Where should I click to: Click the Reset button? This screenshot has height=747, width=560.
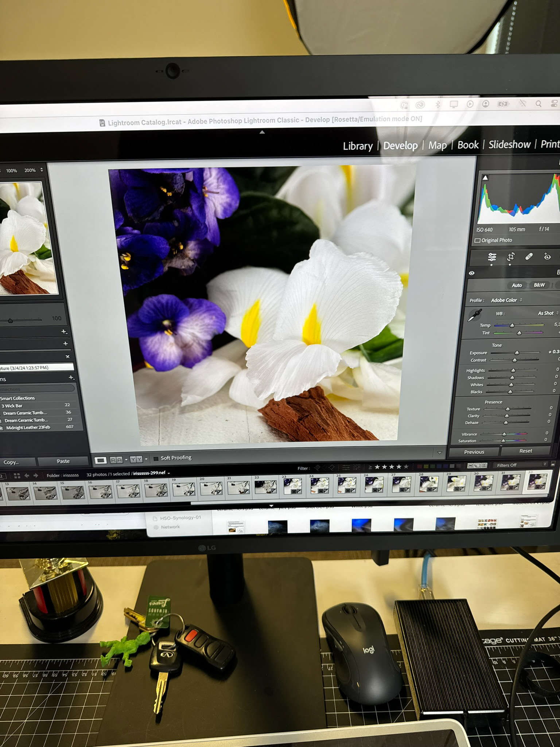pos(525,451)
